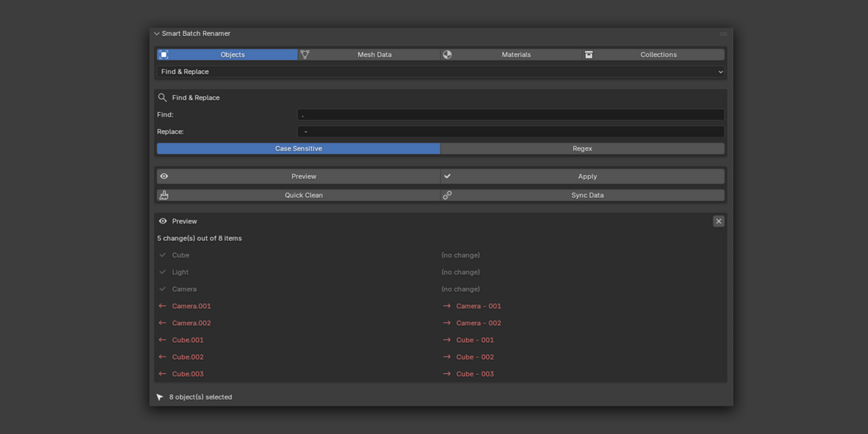Click the Sync Data link icon
The width and height of the screenshot is (868, 434).
pyautogui.click(x=447, y=195)
